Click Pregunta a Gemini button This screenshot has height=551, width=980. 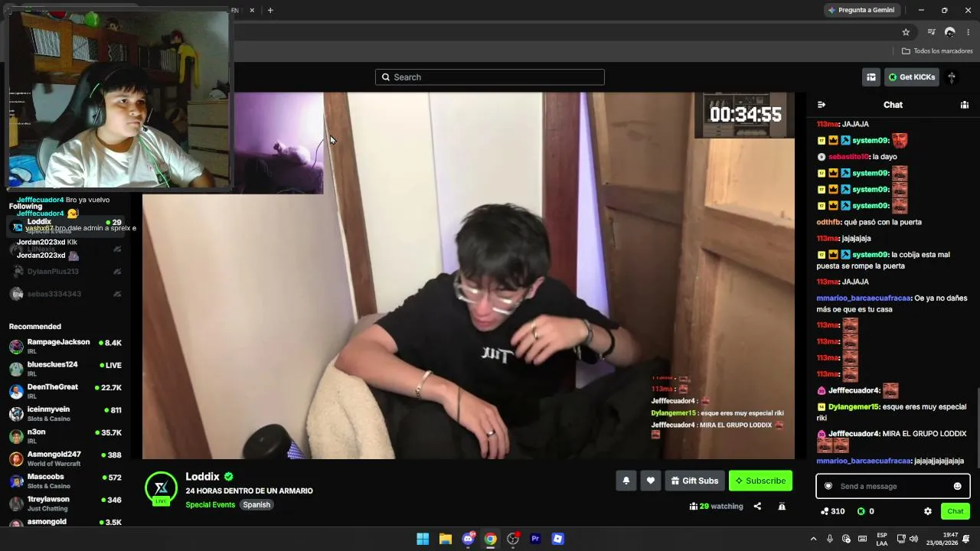point(861,10)
